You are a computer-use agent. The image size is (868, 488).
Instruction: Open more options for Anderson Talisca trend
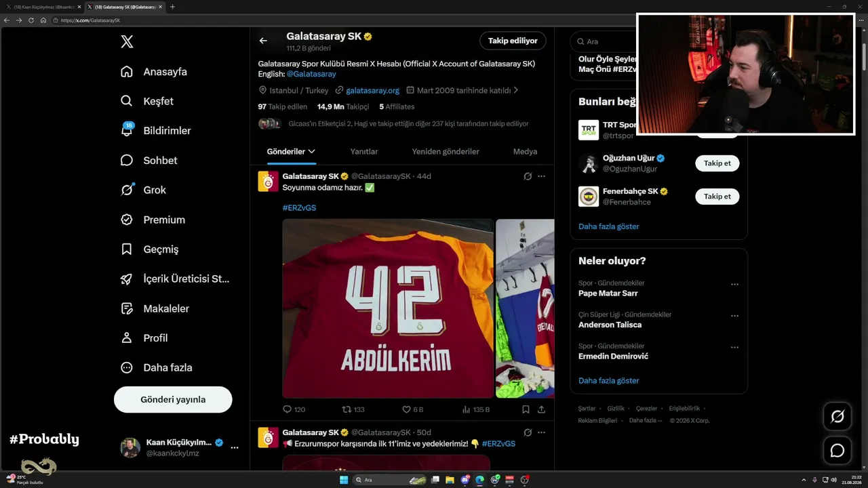click(x=734, y=316)
